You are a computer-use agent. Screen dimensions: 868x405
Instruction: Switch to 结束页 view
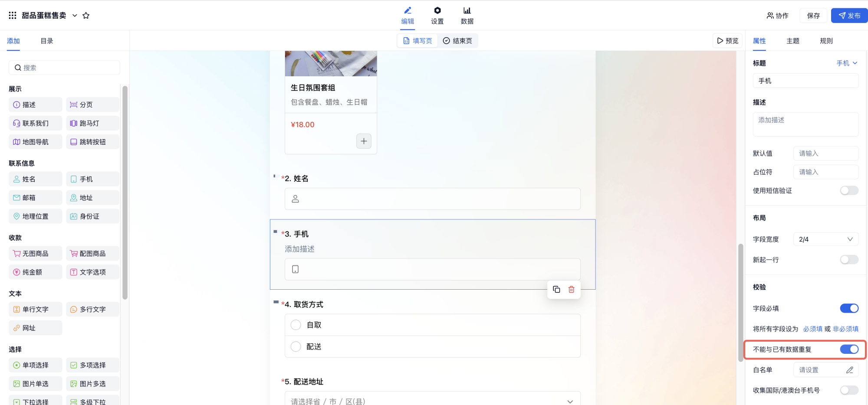[x=457, y=41]
